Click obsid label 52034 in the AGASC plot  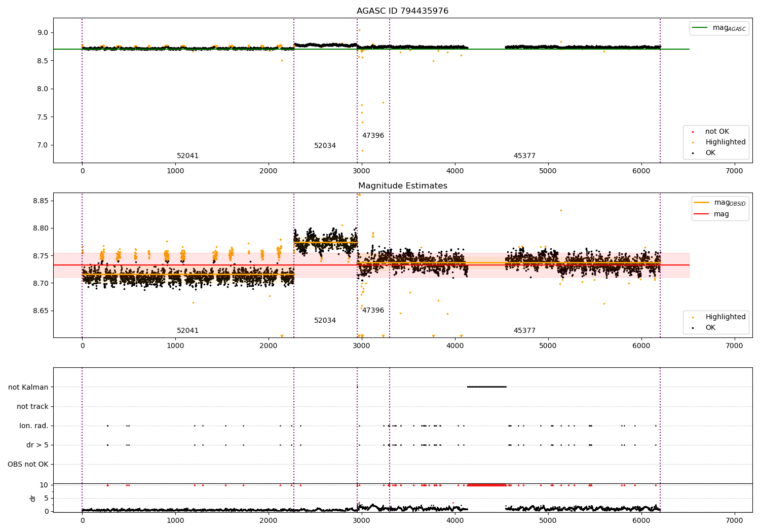pos(325,146)
